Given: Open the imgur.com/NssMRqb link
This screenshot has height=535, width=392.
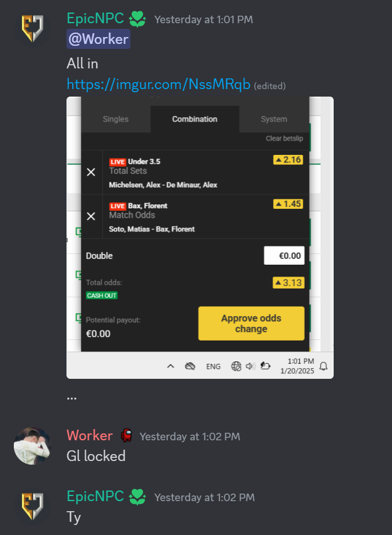Looking at the screenshot, I should (x=158, y=84).
